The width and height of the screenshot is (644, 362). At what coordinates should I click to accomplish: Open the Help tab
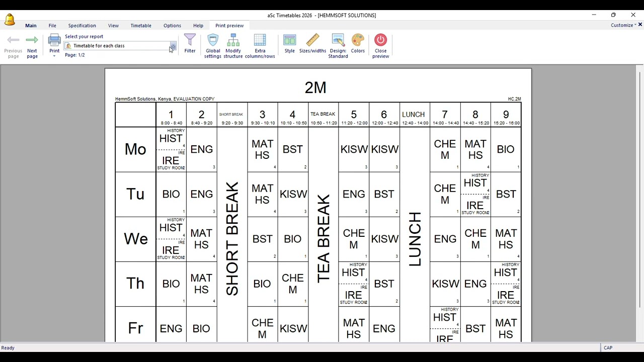tap(198, 26)
